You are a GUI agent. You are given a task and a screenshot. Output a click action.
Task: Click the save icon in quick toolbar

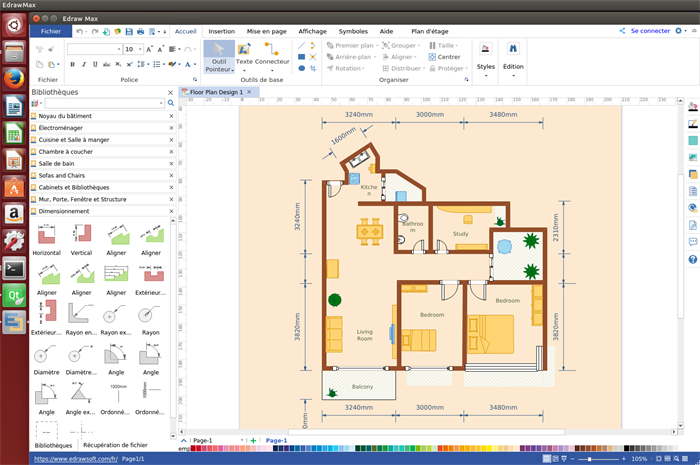[x=129, y=31]
